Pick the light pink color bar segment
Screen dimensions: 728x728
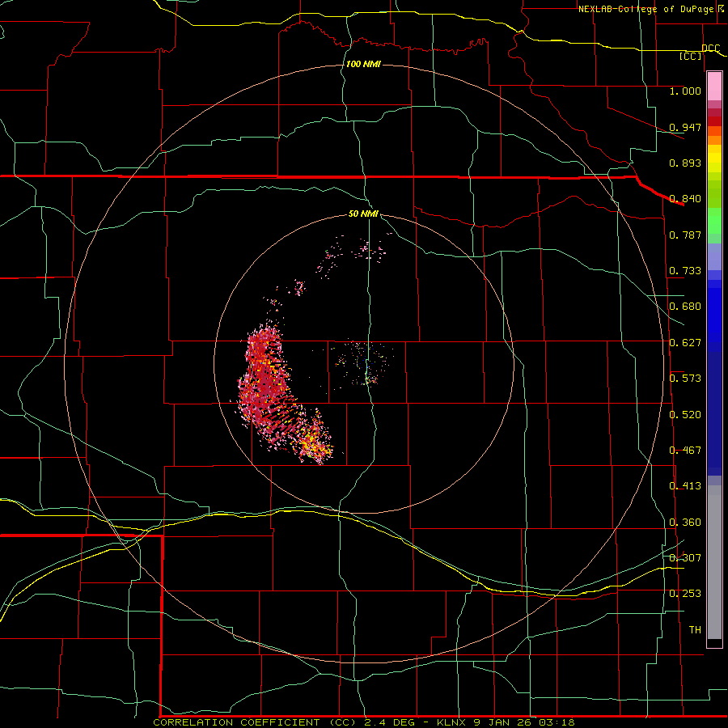point(714,87)
